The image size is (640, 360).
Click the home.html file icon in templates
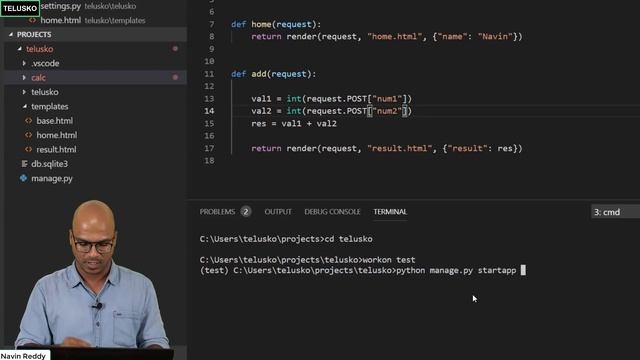[29, 135]
